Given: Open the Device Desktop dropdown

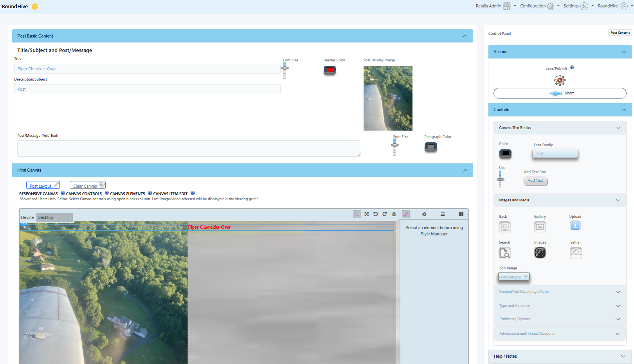Looking at the screenshot, I should (54, 217).
